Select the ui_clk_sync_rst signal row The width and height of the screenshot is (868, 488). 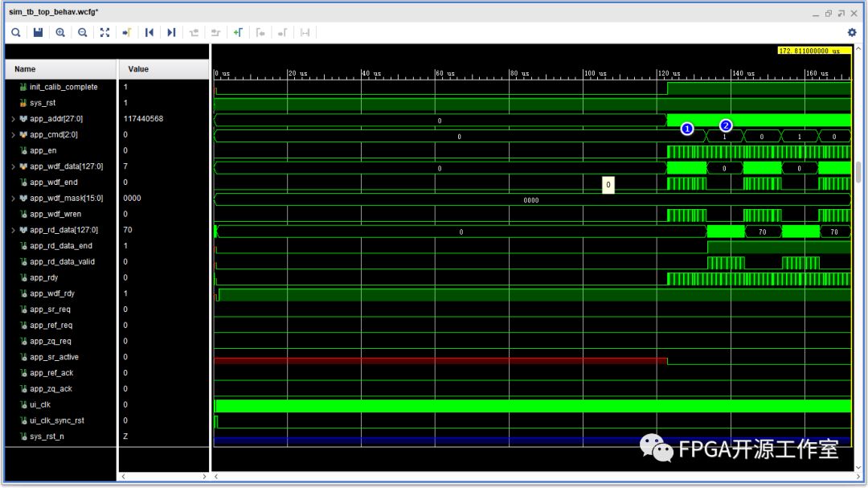tap(57, 420)
